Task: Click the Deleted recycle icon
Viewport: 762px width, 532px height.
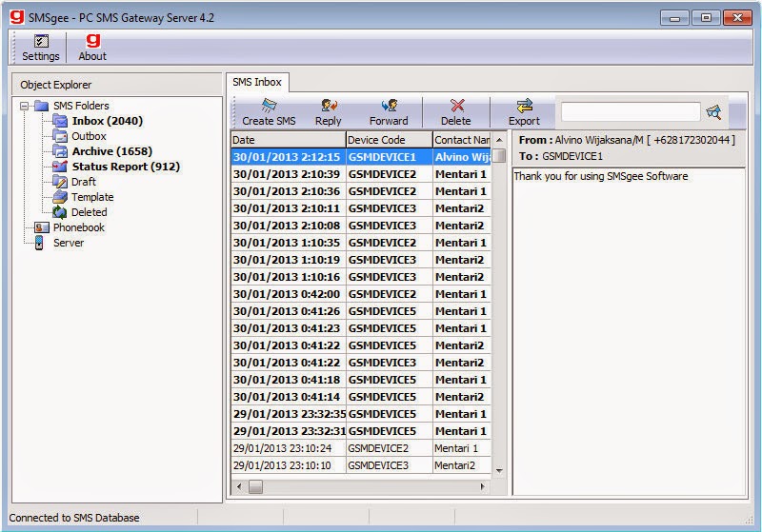Action: click(x=60, y=211)
